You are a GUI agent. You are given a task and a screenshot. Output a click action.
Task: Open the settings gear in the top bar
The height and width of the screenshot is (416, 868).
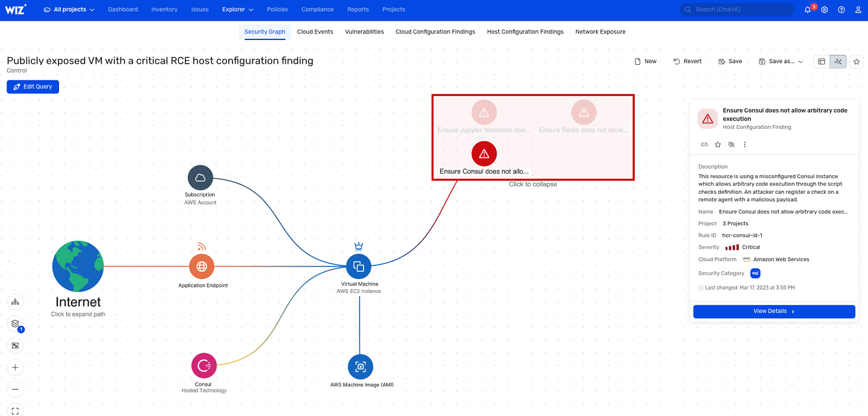(824, 10)
